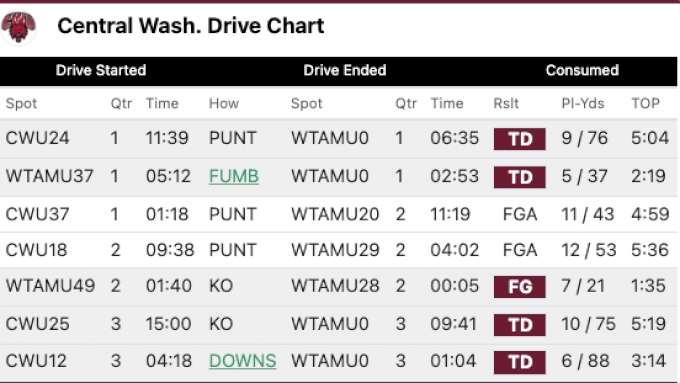Click the How column header
680x383 pixels.
(x=224, y=103)
